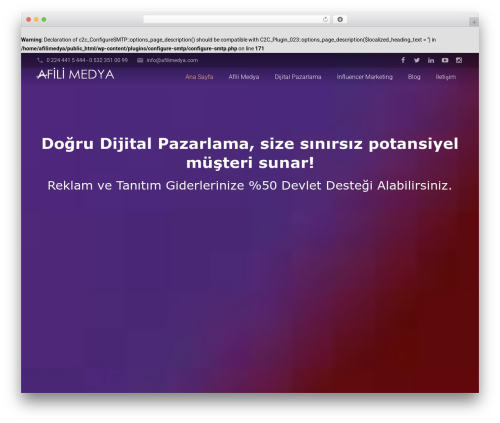Open the Blog menu item

[x=414, y=77]
